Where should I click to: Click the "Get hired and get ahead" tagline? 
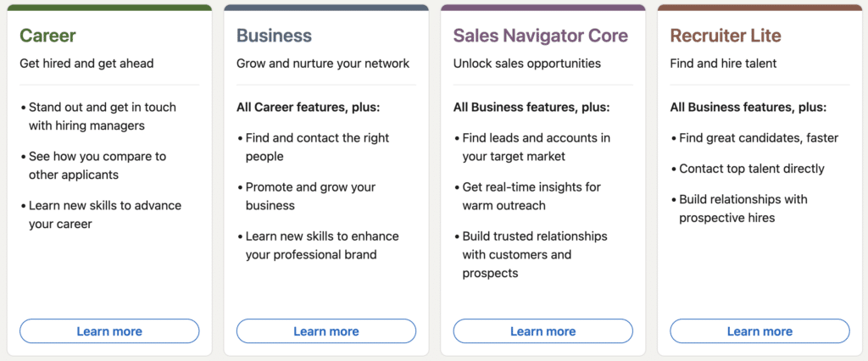pos(86,64)
